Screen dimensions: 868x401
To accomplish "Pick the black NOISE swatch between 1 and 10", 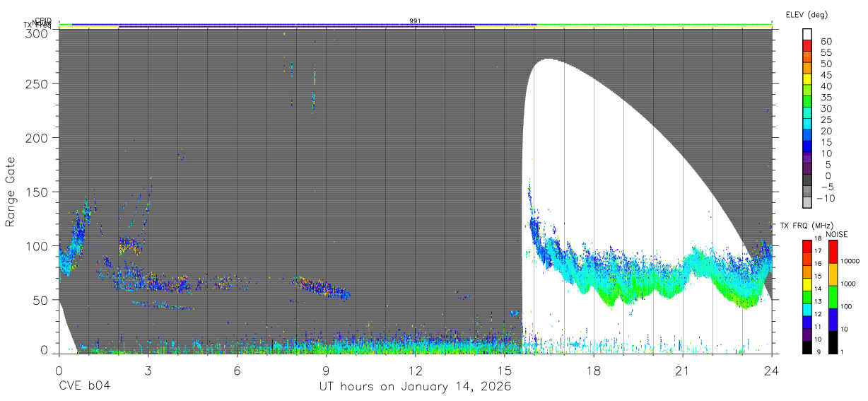I will pos(832,342).
